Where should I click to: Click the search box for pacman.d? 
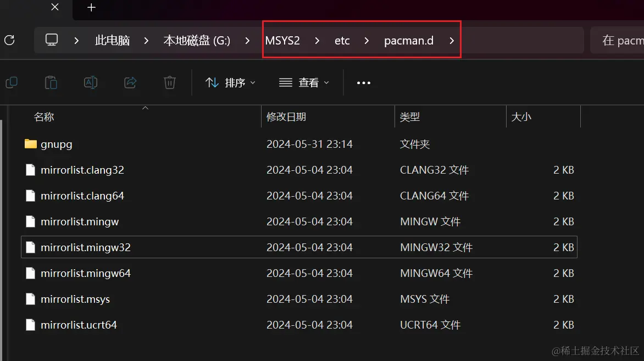tap(617, 40)
